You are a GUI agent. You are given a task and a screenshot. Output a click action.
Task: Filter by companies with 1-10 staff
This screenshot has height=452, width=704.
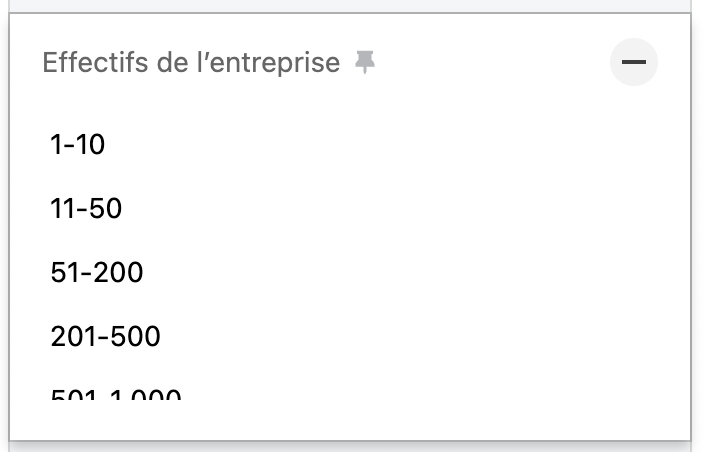tap(78, 144)
